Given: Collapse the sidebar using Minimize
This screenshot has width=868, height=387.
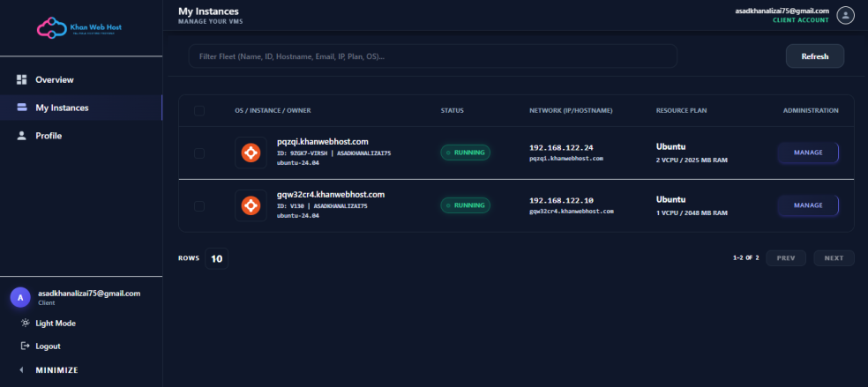Looking at the screenshot, I should pyautogui.click(x=56, y=369).
